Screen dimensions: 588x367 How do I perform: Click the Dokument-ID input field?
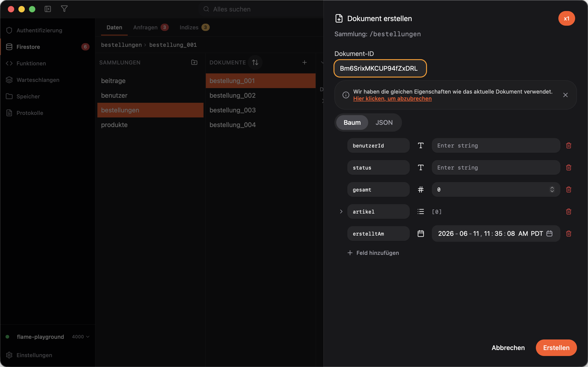pos(380,68)
